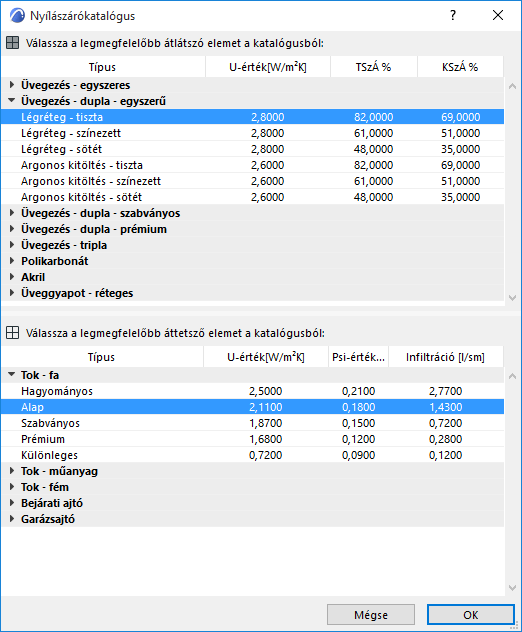Expand Üvegezés - tripla category
Screen dimensions: 522x632
[12, 245]
